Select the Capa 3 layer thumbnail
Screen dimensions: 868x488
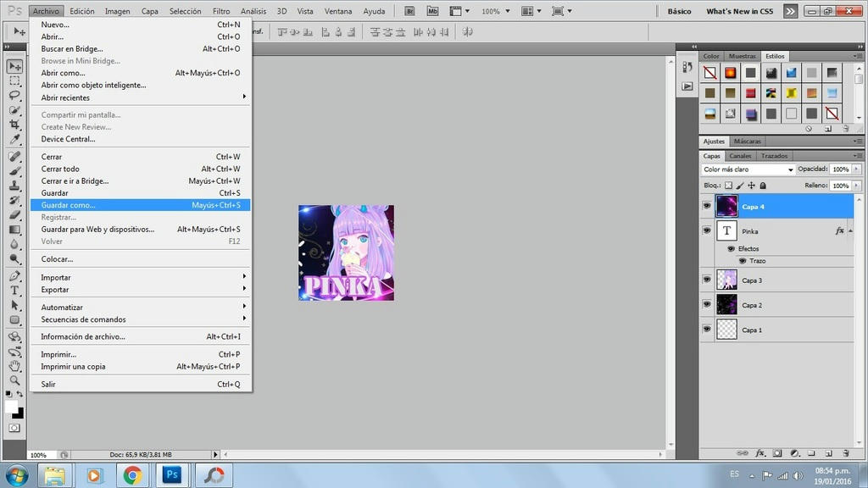click(x=726, y=280)
